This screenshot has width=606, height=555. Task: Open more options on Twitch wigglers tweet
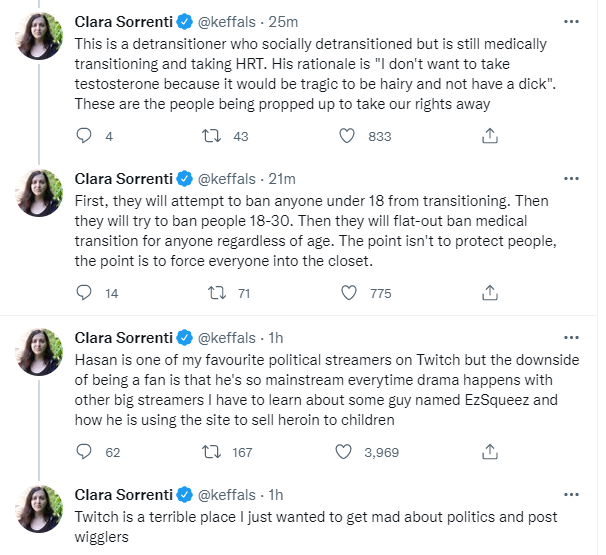(x=570, y=494)
